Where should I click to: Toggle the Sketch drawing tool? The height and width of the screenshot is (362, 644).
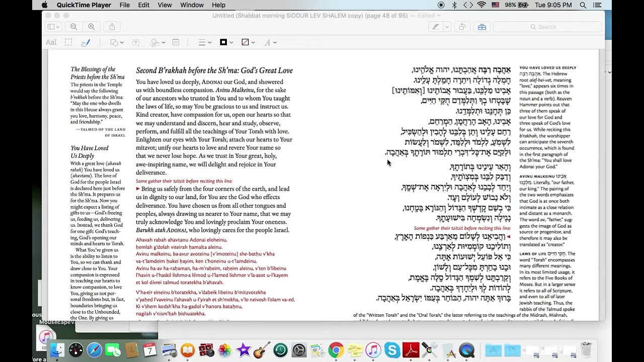pyautogui.click(x=86, y=43)
